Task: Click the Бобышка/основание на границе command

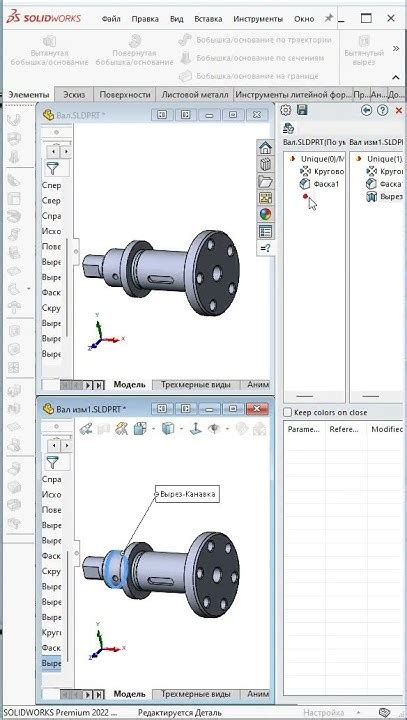Action: 249,76
